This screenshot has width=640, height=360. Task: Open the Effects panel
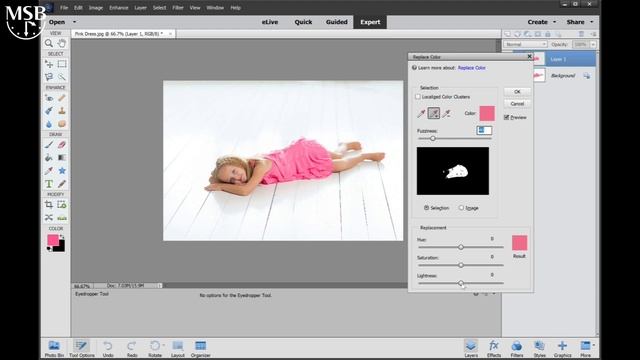(x=494, y=349)
